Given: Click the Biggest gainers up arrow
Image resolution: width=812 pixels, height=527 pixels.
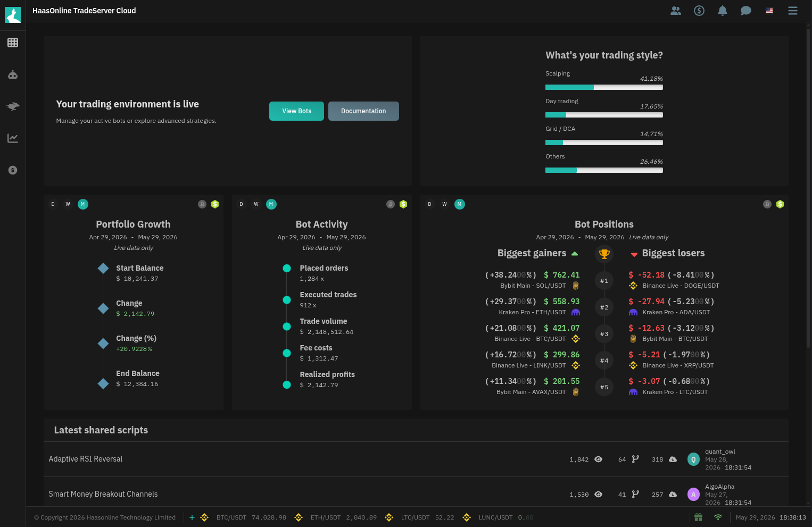Looking at the screenshot, I should (575, 254).
